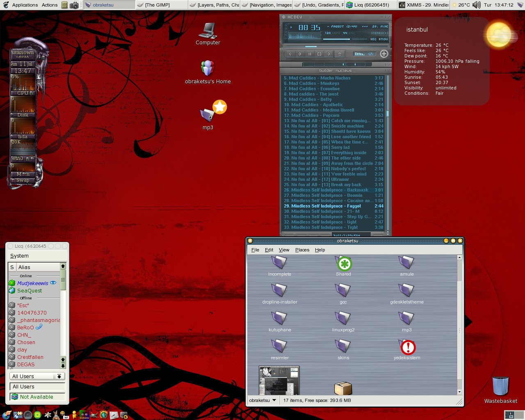Switch to XMMS taskbar window
Viewport: 525px width, 420px height.
(x=424, y=5)
